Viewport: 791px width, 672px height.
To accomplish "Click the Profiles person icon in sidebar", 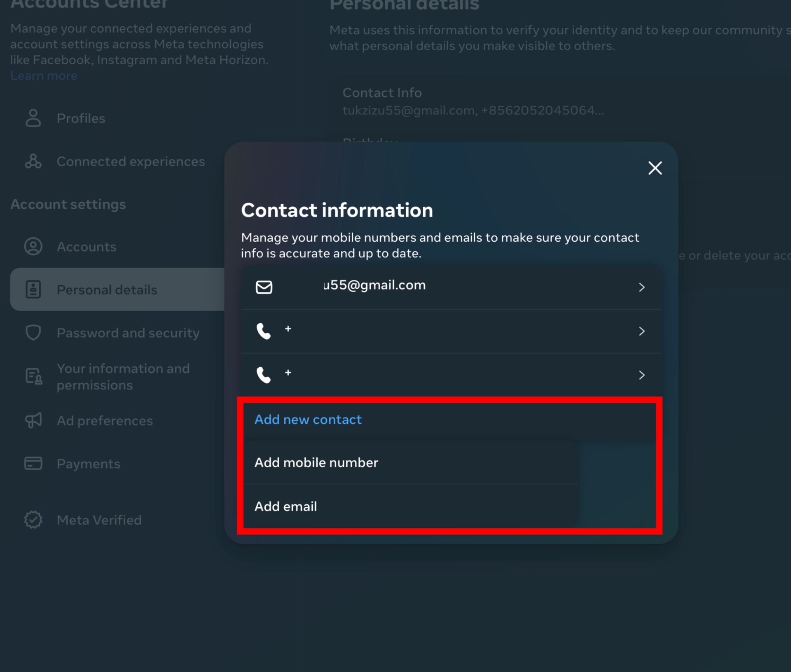I will point(33,118).
